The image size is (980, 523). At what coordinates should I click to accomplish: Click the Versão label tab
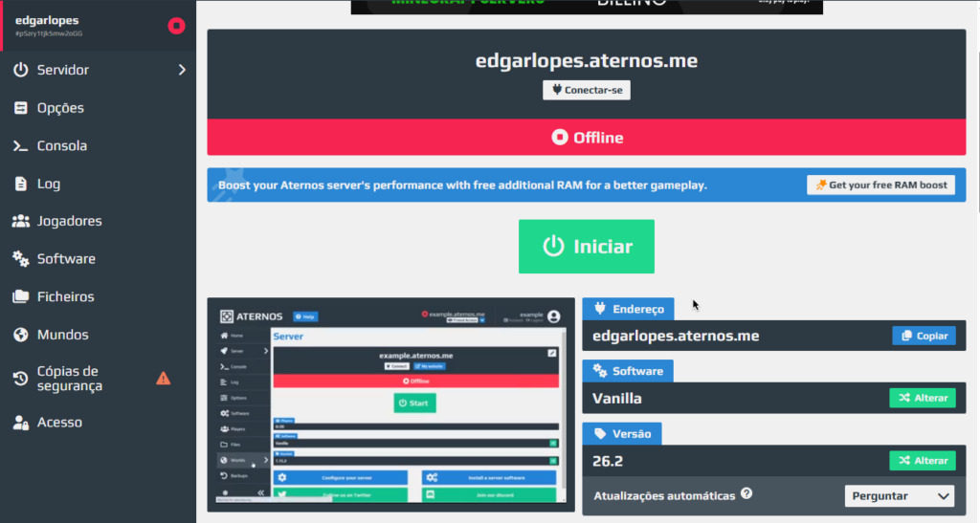click(x=622, y=434)
